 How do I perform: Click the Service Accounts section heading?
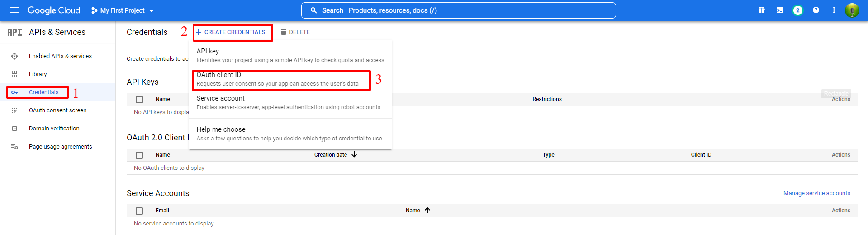(158, 193)
